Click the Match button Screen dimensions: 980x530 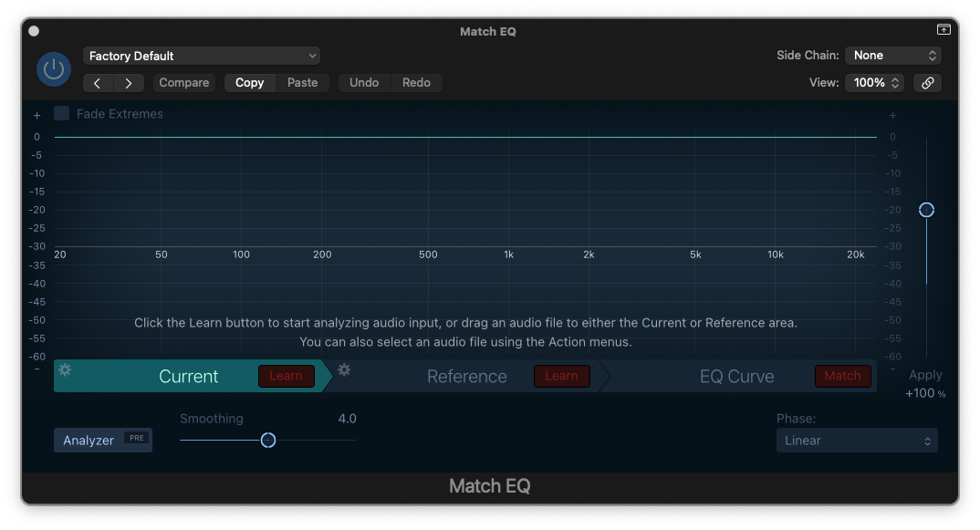[842, 376]
